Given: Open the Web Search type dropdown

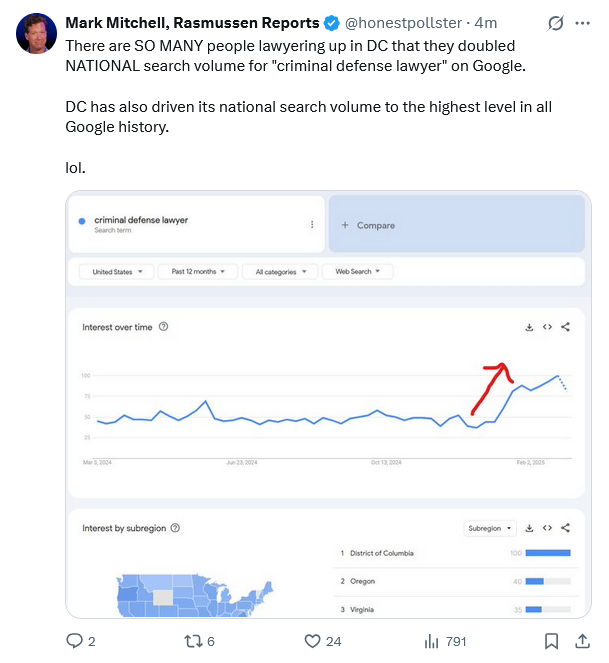Looking at the screenshot, I should click(x=359, y=271).
